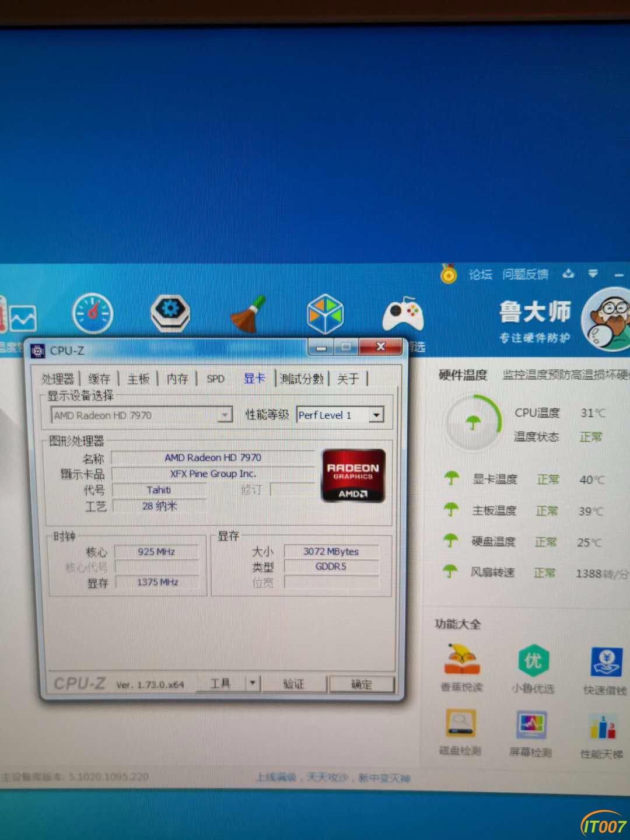The image size is (630, 840).
Task: Click the 名称 field showing AMD Radeon HD 7970
Action: [212, 458]
